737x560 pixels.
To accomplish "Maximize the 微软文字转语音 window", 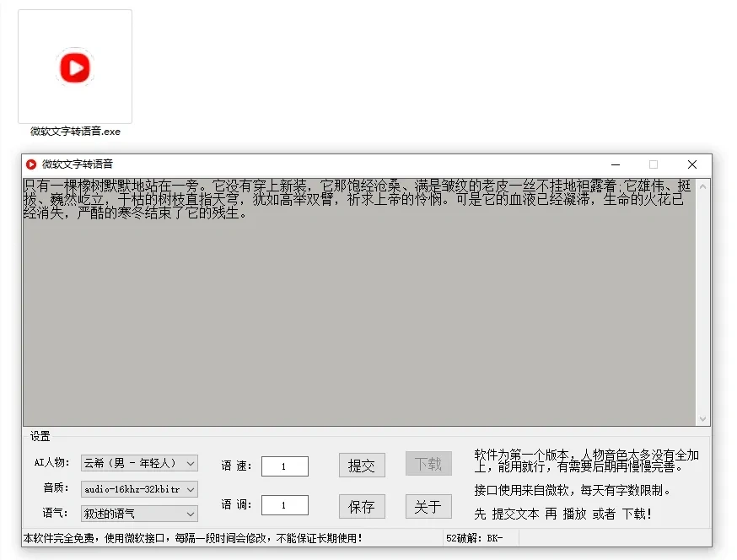I will [653, 164].
